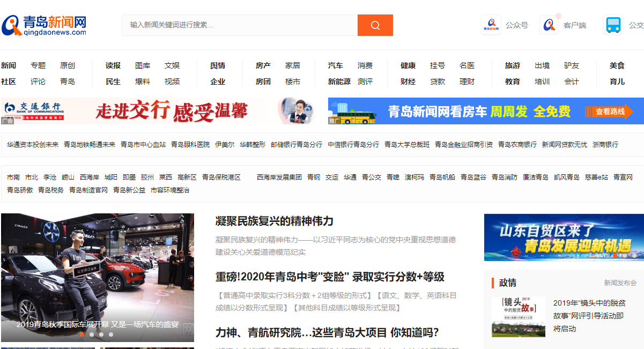Click the blue bus 公交 icon
Viewport: 644px width, 349px height.
(x=613, y=25)
